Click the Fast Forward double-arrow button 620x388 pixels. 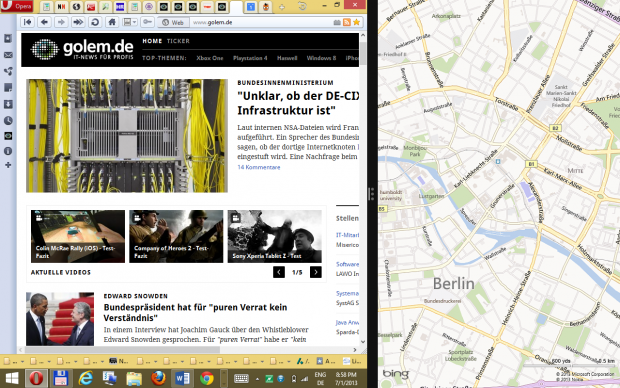pos(78,22)
